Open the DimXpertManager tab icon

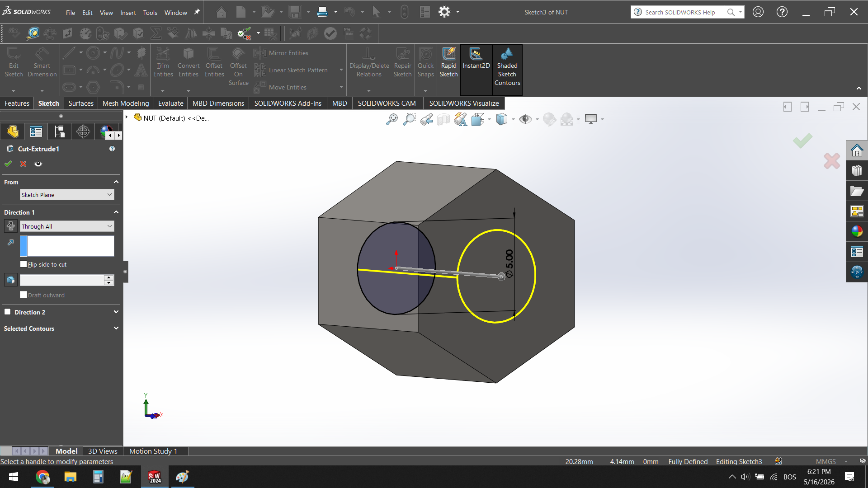tap(83, 131)
